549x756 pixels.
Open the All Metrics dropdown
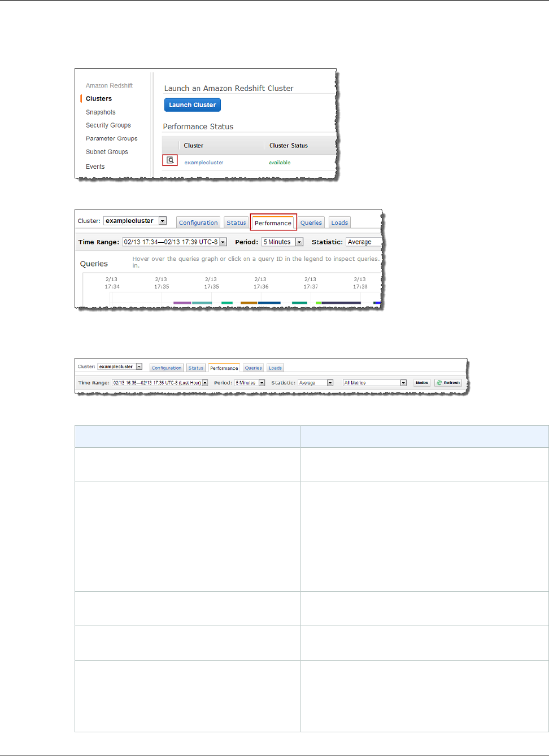375,383
